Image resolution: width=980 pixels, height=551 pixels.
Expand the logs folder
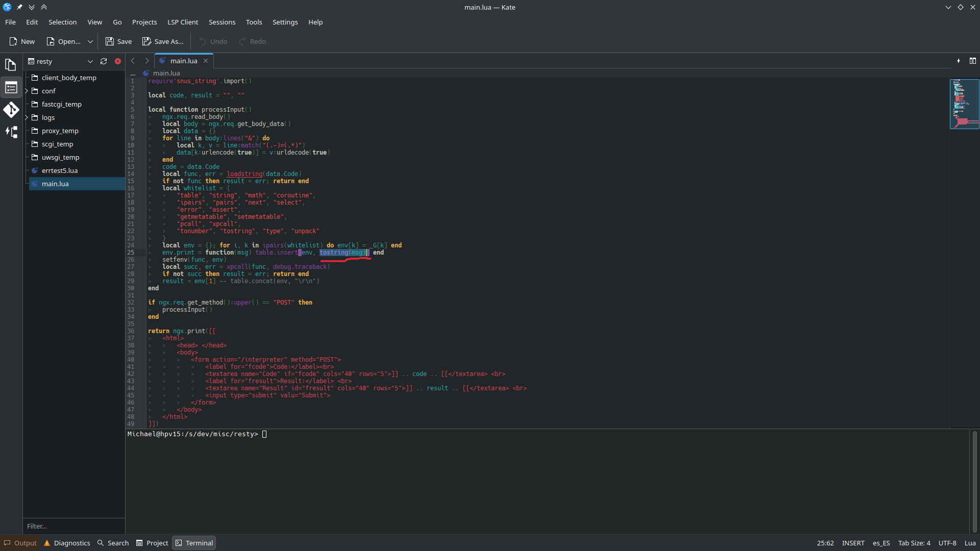click(27, 117)
